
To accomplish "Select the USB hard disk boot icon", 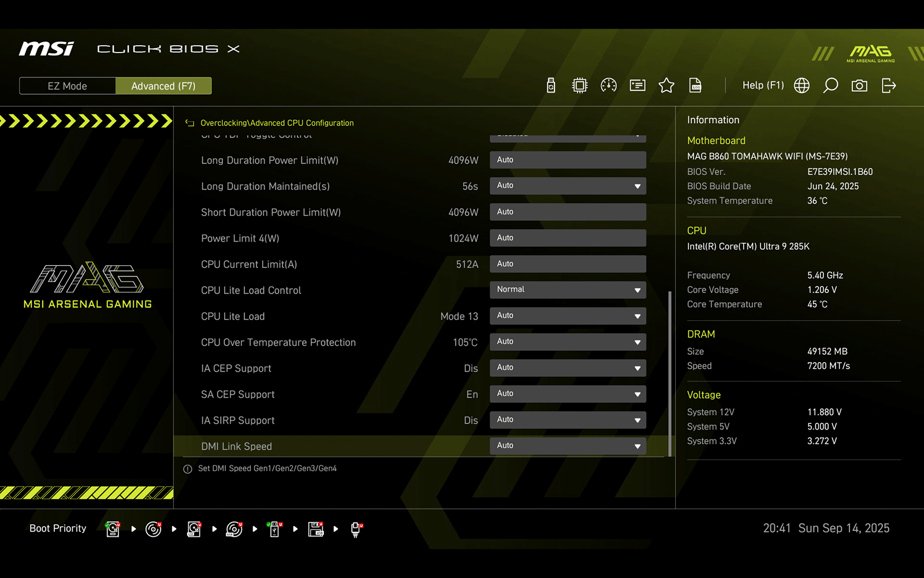I will click(194, 529).
